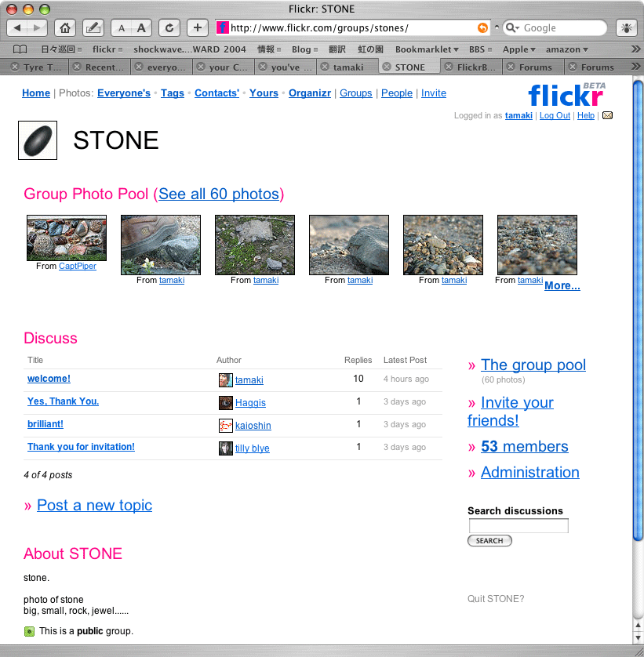Click the plus icon to add bookmark
Viewport: 644px width, 657px height.
(x=197, y=27)
